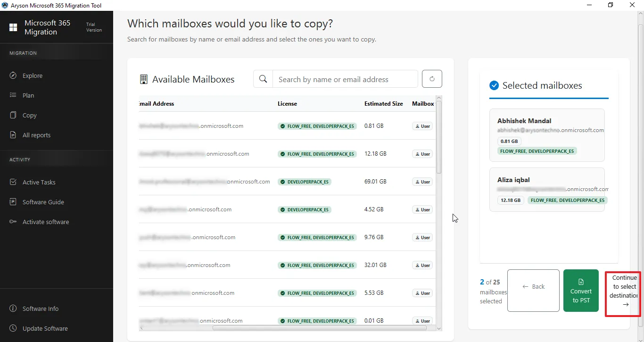Open All reports page
The height and width of the screenshot is (342, 644).
pyautogui.click(x=36, y=135)
